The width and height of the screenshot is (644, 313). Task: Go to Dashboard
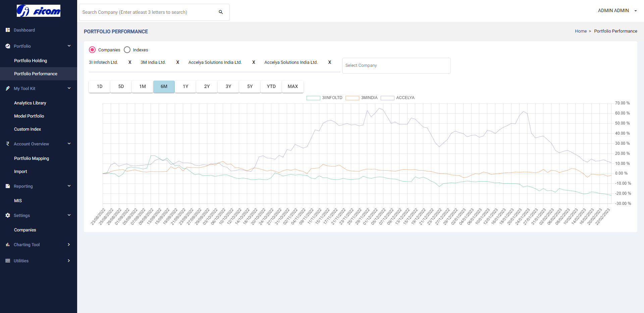tap(24, 30)
